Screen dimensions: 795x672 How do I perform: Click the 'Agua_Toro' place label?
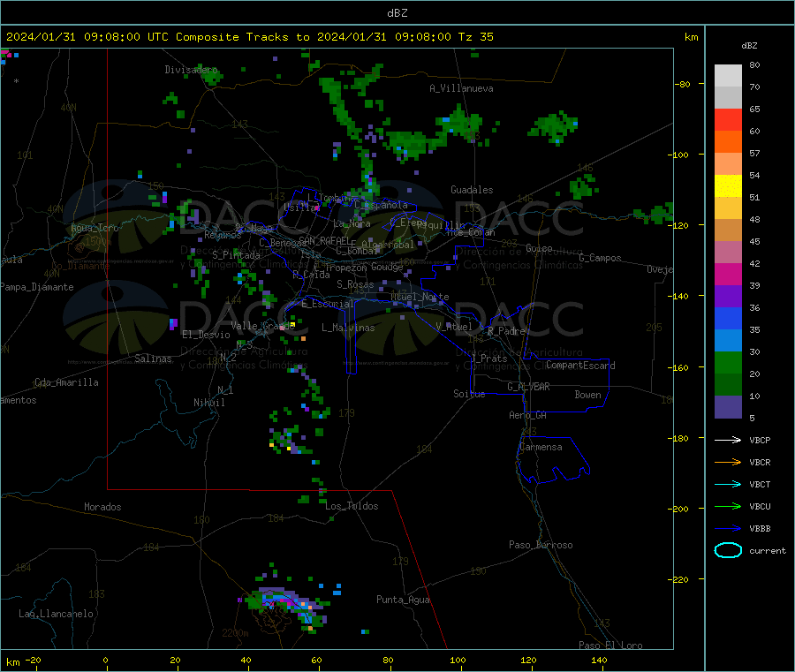click(x=95, y=228)
